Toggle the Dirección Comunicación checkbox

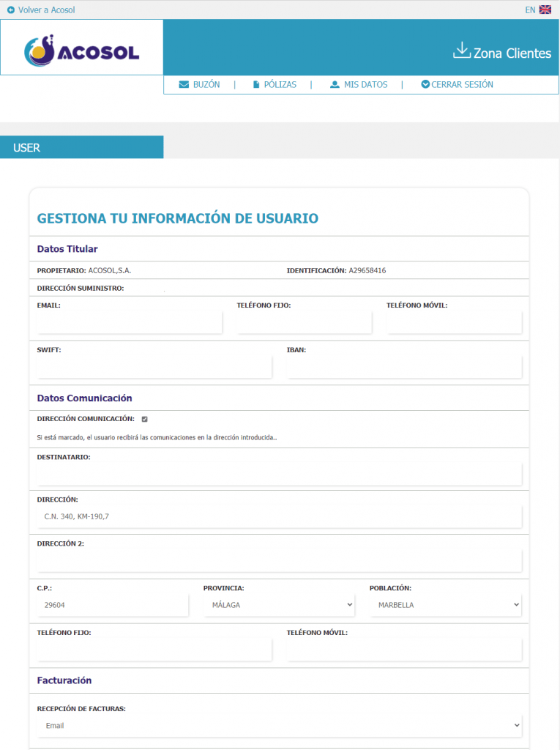(145, 419)
